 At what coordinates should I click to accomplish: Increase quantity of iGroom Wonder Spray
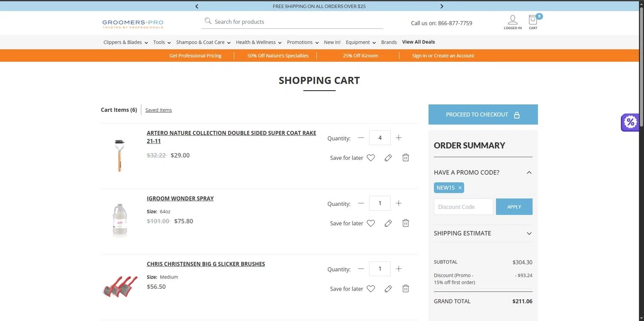[x=398, y=203]
